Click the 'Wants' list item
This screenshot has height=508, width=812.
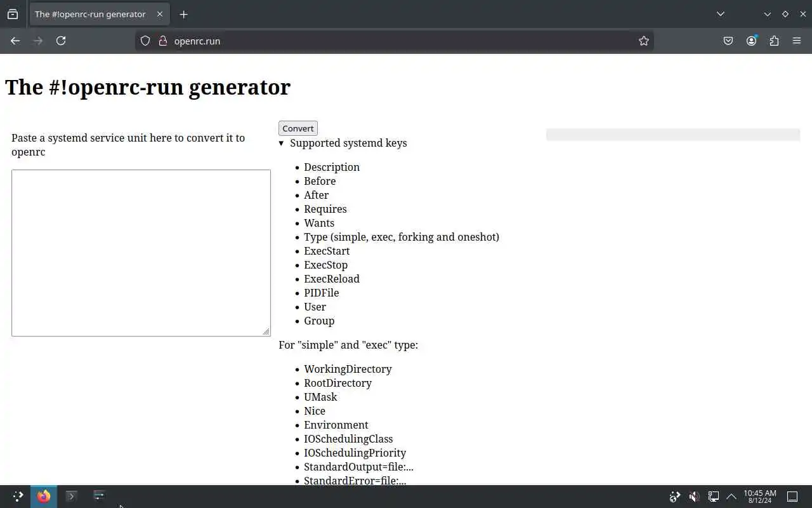(319, 223)
